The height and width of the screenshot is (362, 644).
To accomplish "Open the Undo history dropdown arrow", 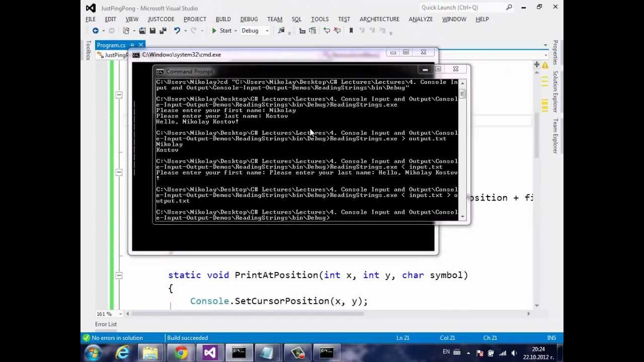I will pyautogui.click(x=185, y=31).
